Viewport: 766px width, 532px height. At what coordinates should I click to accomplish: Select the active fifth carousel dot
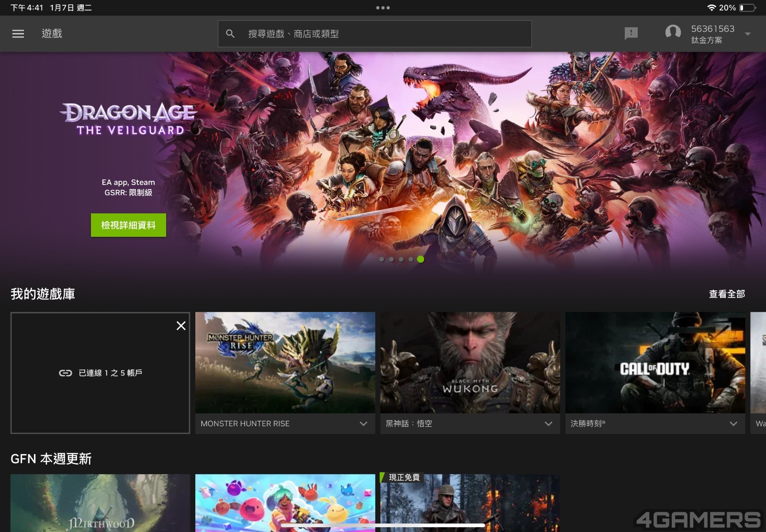(420, 259)
